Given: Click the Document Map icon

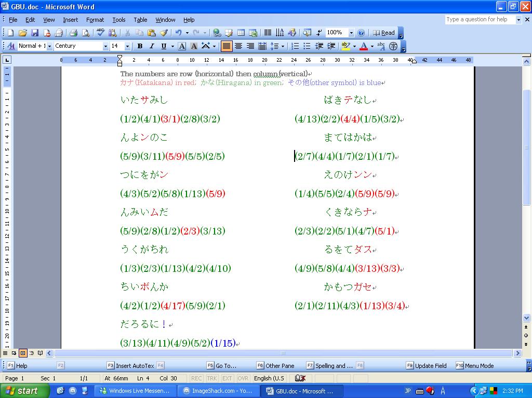Looking at the screenshot, I should [307, 33].
